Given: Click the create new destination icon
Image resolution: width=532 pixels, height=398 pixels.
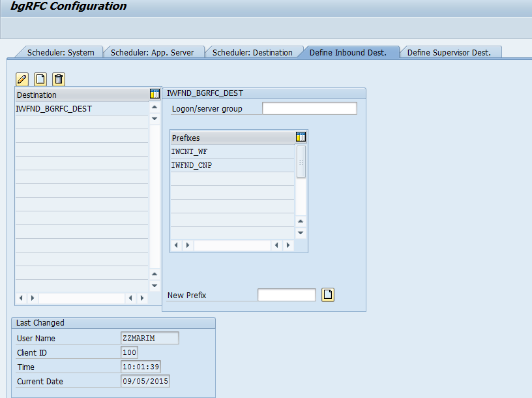Looking at the screenshot, I should pyautogui.click(x=40, y=79).
